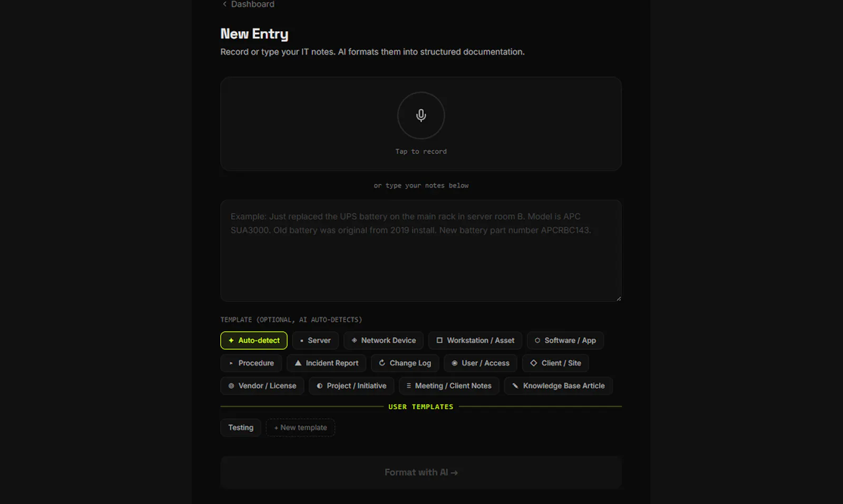Click Format with AI button
Viewport: 843px width, 504px height.
pyautogui.click(x=420, y=472)
